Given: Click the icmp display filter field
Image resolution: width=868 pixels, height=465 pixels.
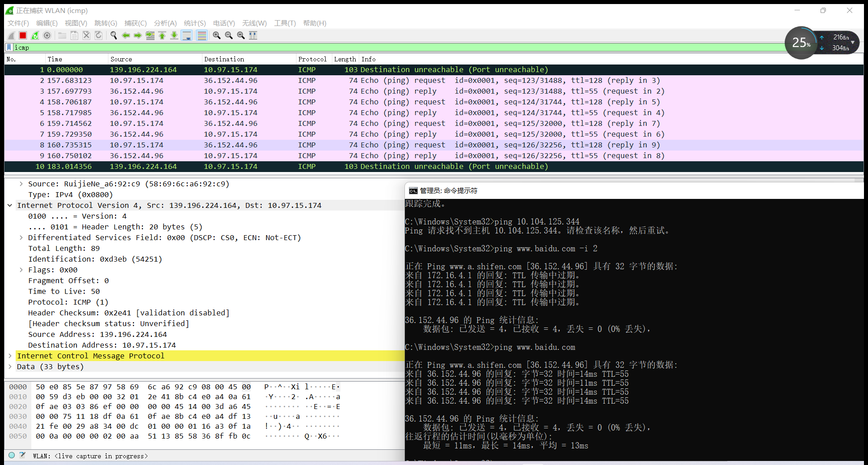Looking at the screenshot, I should click(x=399, y=47).
